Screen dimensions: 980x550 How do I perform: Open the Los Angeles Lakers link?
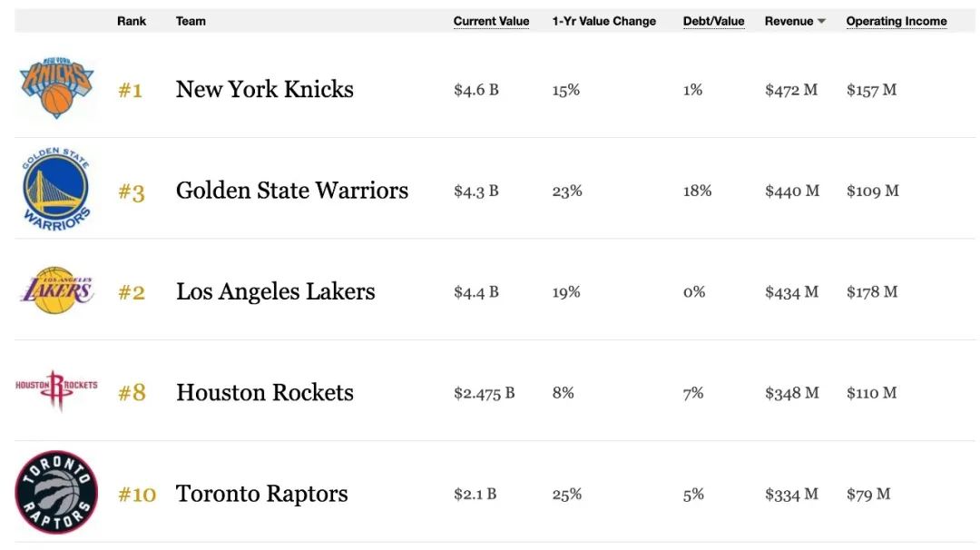275,291
